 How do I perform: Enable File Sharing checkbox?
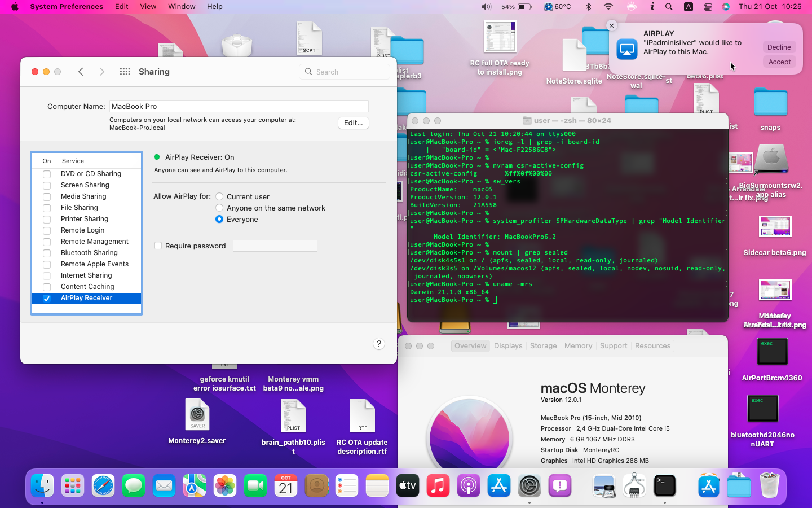pos(47,208)
